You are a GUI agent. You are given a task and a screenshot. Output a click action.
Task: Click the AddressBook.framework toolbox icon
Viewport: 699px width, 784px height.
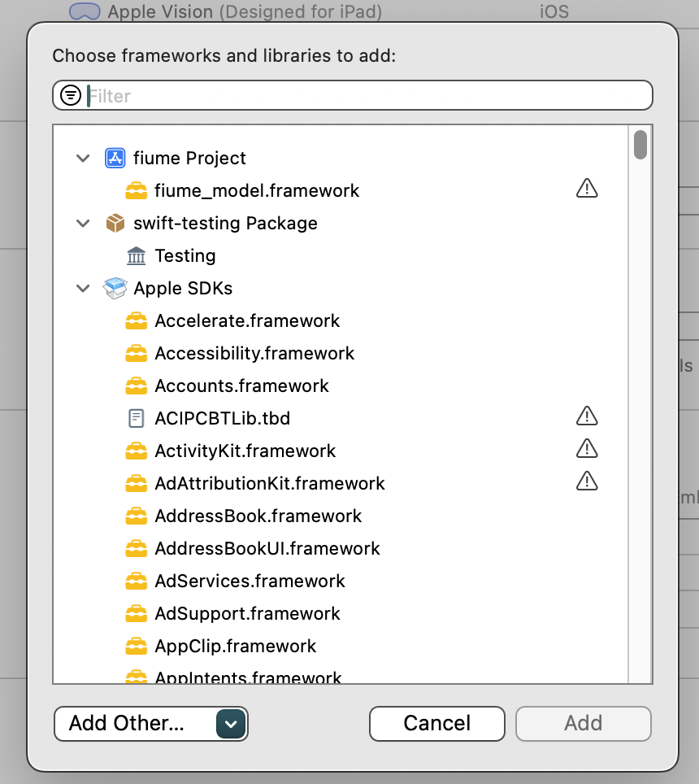pos(137,516)
